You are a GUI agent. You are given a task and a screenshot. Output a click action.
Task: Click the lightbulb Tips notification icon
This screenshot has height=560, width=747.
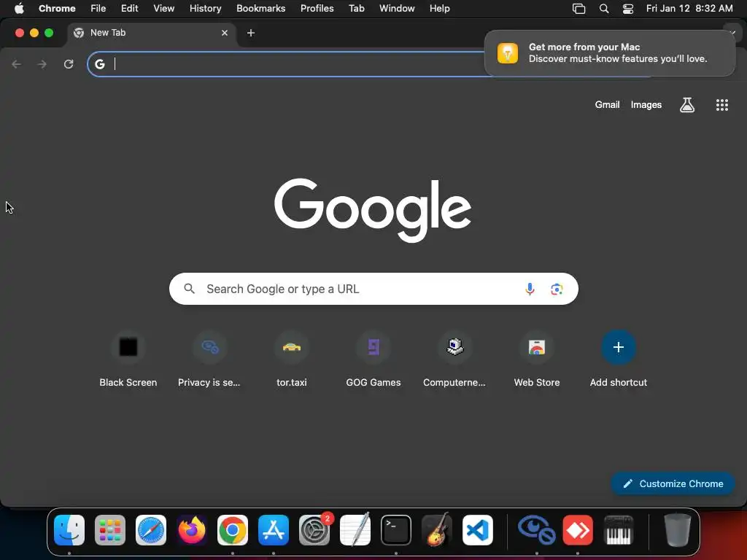[x=508, y=52]
